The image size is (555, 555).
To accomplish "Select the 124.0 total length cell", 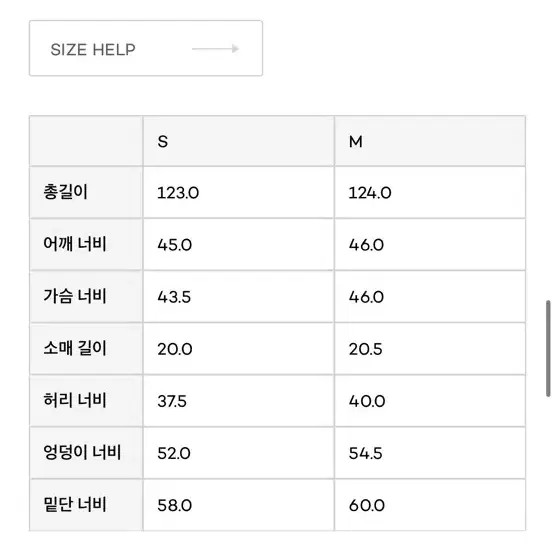I will tap(430, 192).
